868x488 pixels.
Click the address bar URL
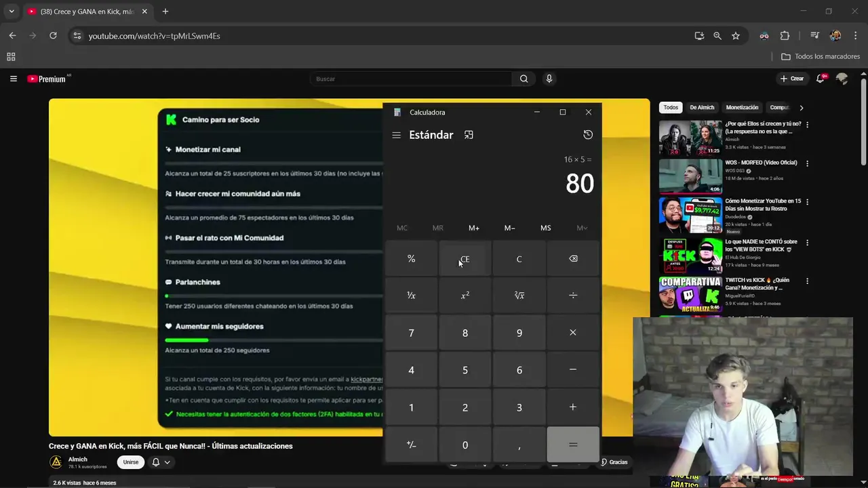155,36
